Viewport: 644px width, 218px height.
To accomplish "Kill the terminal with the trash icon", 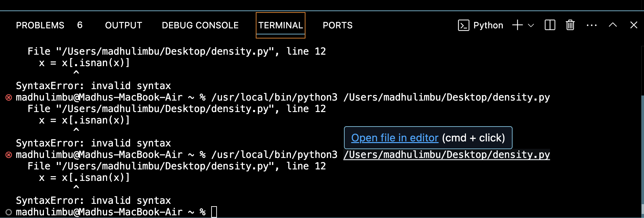I will point(570,25).
